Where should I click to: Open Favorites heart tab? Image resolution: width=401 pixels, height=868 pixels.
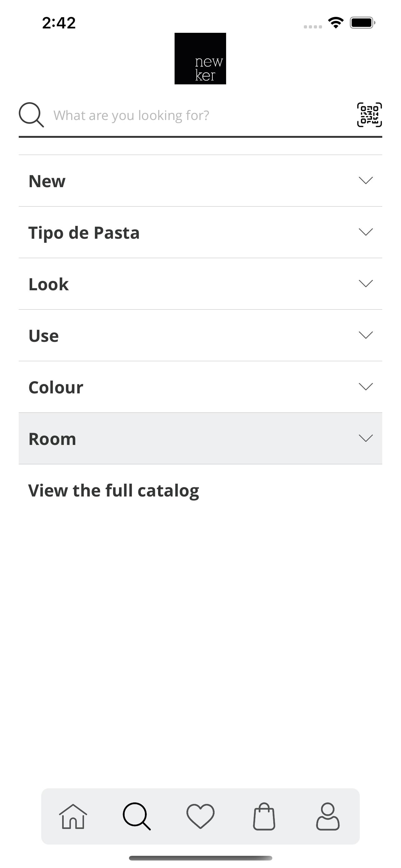(x=200, y=816)
